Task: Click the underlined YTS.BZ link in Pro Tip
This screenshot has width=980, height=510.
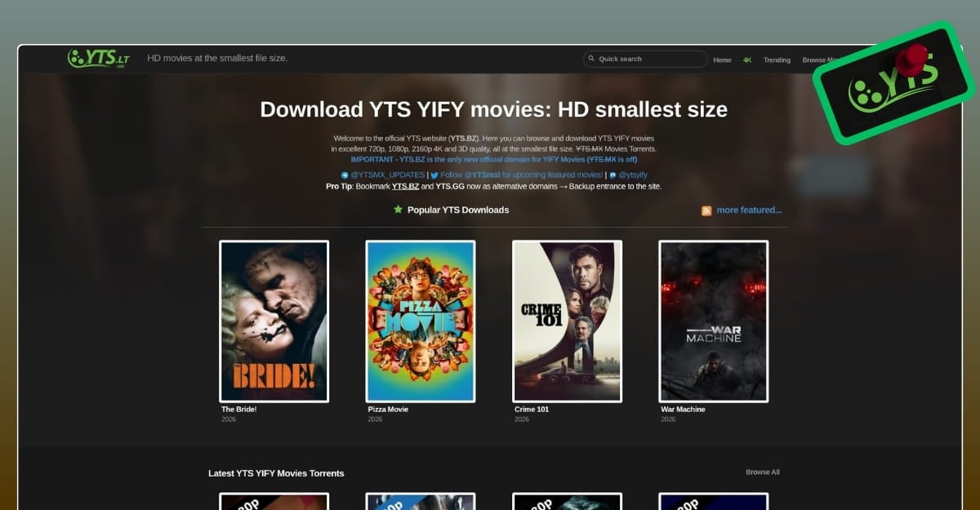Action: click(406, 186)
